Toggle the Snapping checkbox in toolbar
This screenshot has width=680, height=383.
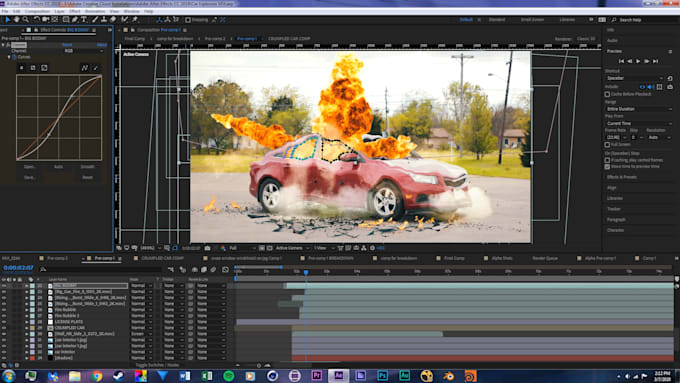pyautogui.click(x=188, y=20)
